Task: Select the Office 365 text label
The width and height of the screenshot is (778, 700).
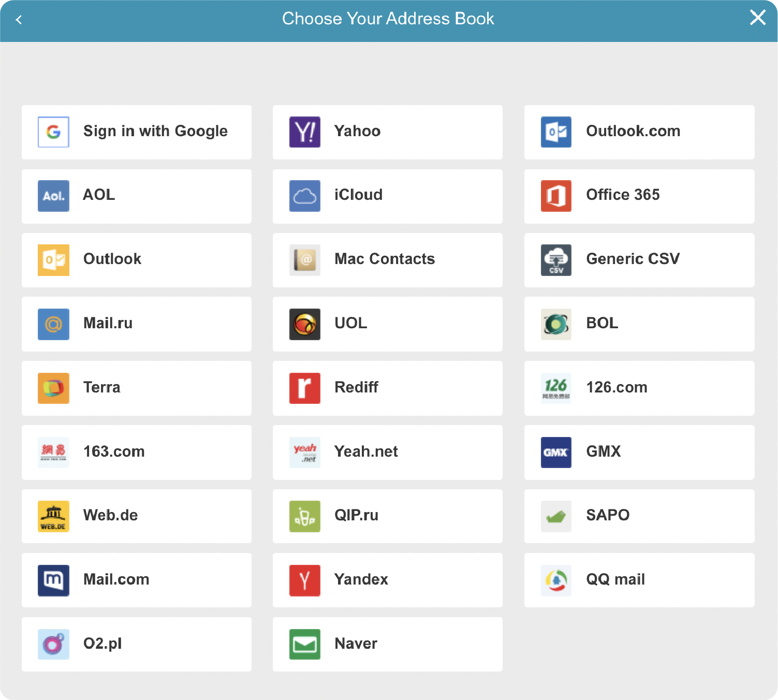Action: click(623, 195)
